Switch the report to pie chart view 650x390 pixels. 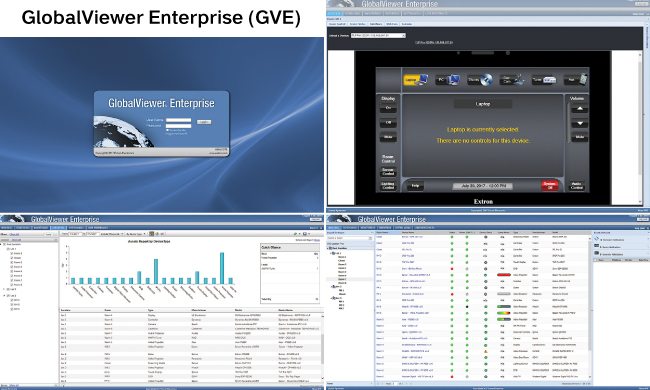157,234
